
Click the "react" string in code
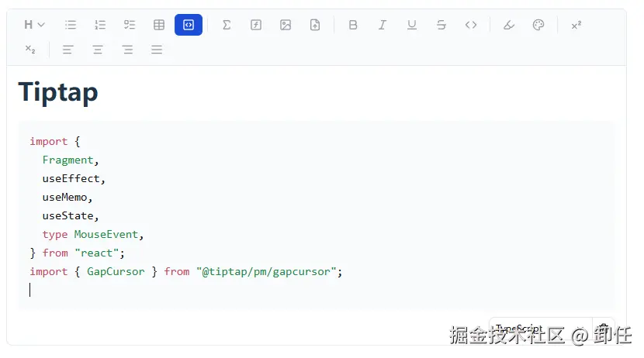tap(96, 253)
